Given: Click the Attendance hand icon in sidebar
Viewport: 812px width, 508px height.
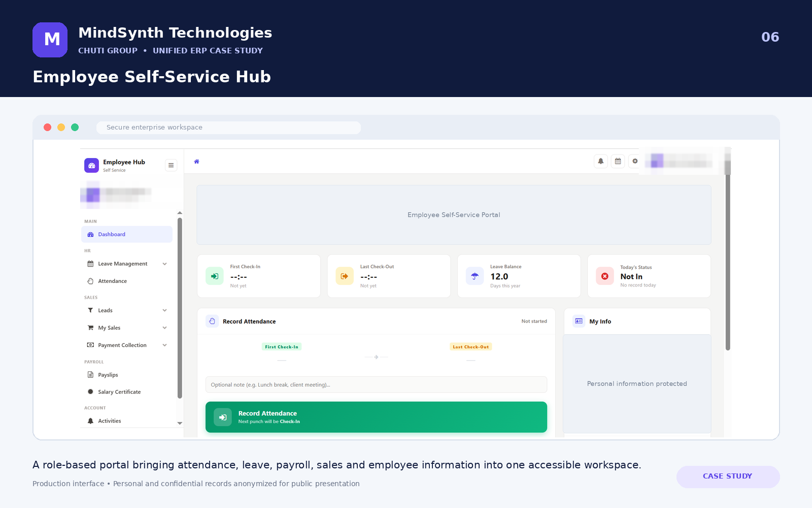Looking at the screenshot, I should (x=90, y=281).
